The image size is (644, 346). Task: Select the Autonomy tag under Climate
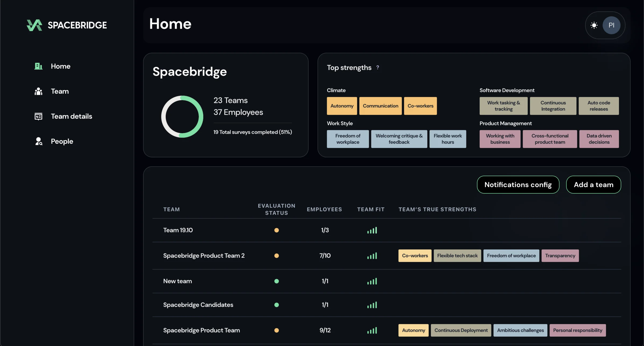click(342, 106)
